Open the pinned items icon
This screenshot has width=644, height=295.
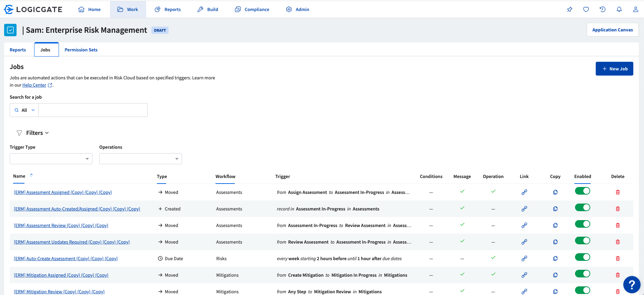(x=570, y=9)
